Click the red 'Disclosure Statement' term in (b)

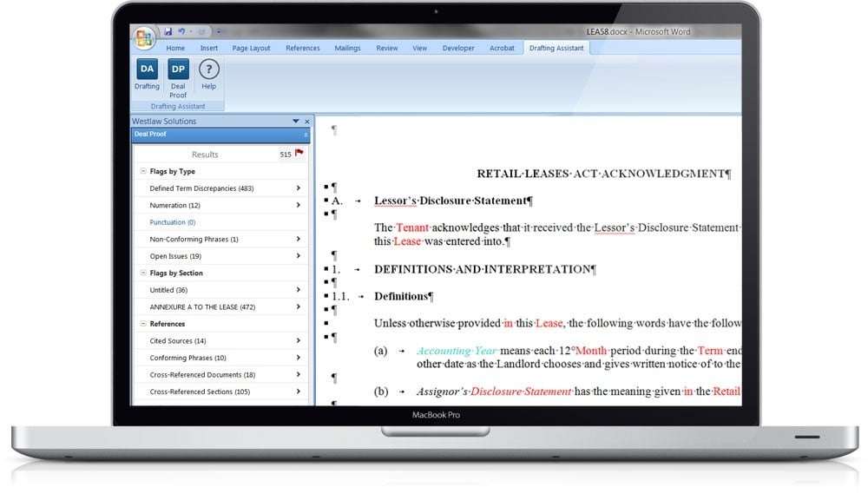(x=521, y=392)
